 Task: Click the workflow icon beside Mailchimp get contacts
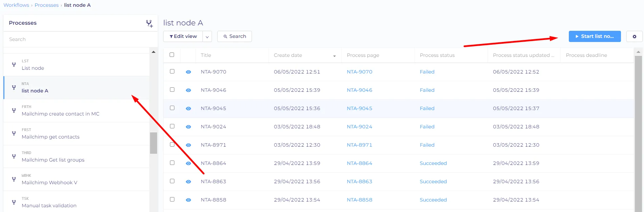point(14,133)
